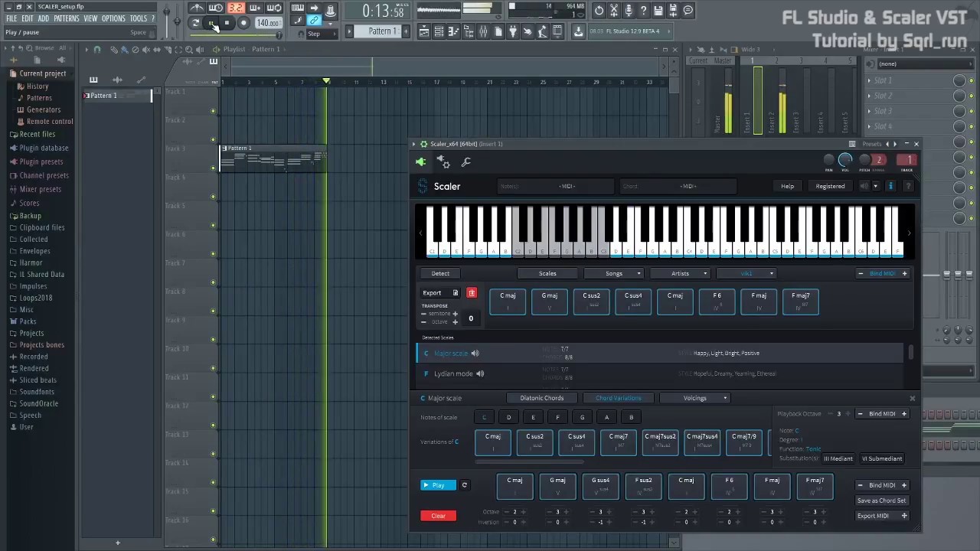Screen dimensions: 980x551
Task: Click the record button in transport
Action: point(243,23)
